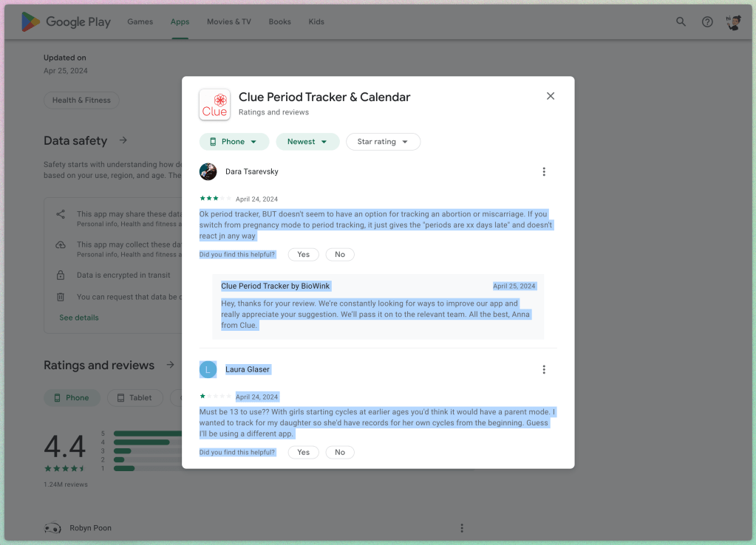Open See details under Data safety
Viewport: 756px width, 545px height.
pos(79,318)
